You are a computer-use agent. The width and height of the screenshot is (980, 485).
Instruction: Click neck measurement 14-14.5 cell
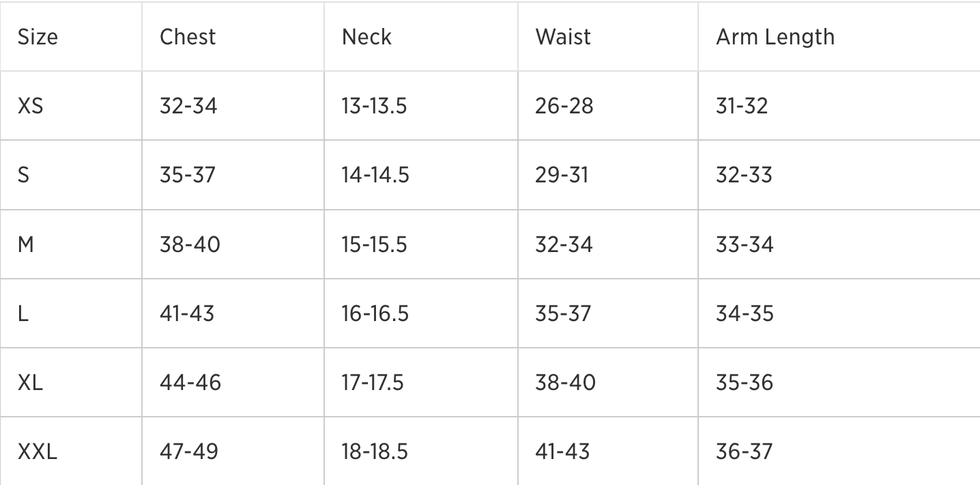(x=375, y=175)
